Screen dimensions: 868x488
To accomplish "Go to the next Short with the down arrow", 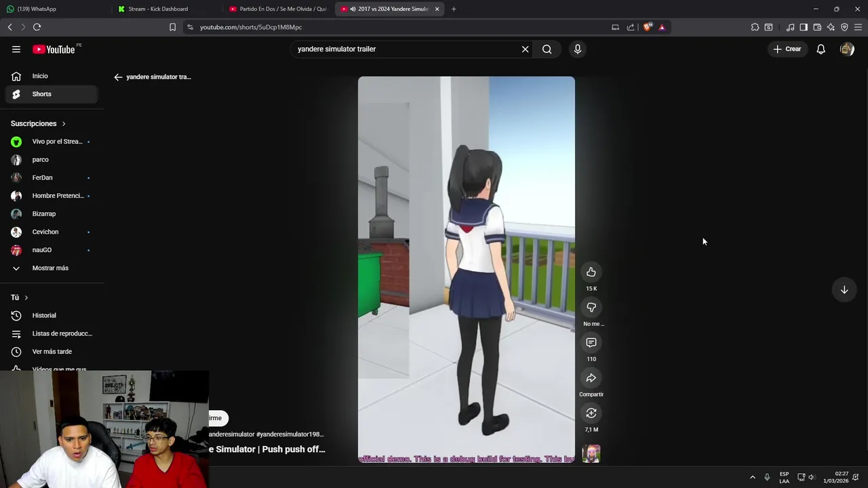I will point(844,290).
